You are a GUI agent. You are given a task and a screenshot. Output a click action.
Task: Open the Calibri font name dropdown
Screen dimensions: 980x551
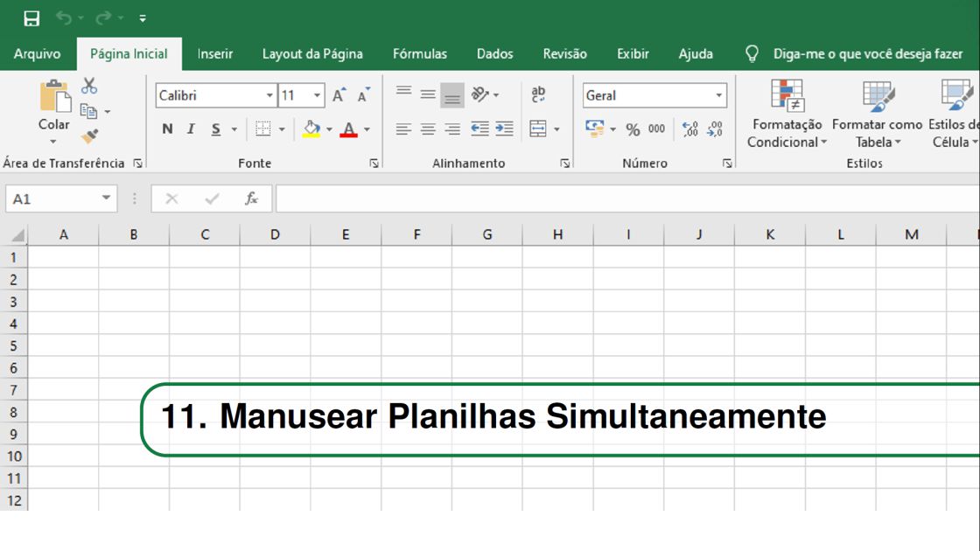[269, 95]
